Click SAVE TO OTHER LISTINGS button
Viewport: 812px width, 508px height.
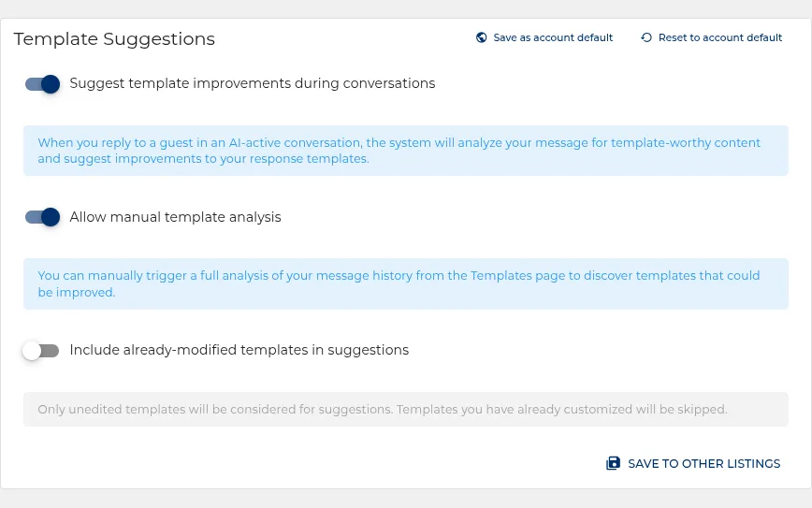(x=693, y=463)
